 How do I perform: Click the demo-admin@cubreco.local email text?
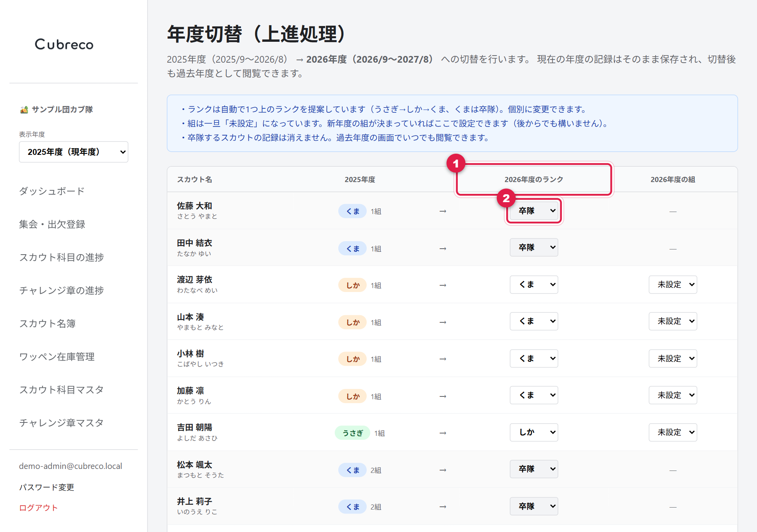coord(71,466)
